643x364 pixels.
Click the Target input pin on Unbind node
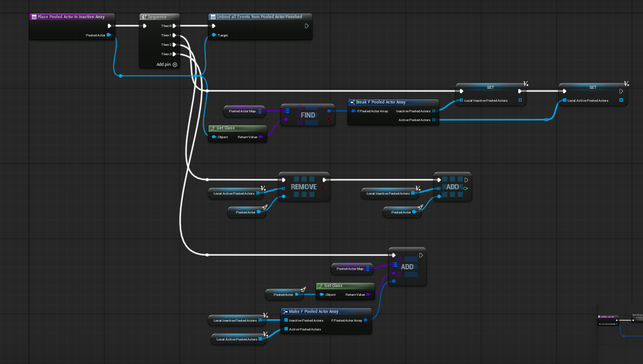tap(214, 35)
